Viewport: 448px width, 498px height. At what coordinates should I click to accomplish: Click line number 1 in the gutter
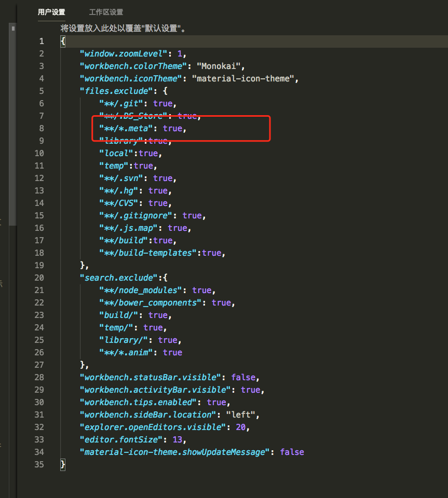[42, 41]
